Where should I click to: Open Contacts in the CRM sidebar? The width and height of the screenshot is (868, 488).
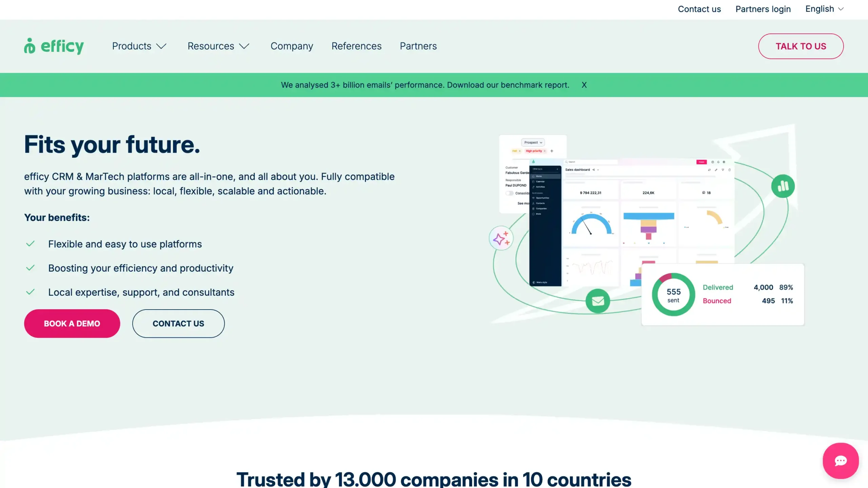click(x=540, y=203)
